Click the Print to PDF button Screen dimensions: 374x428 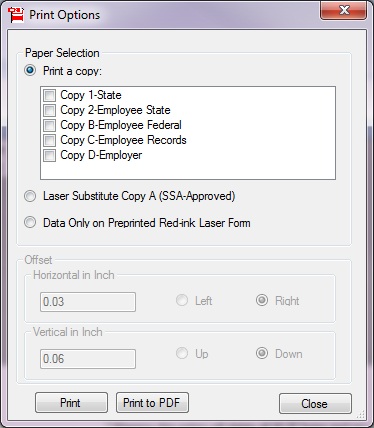pyautogui.click(x=152, y=403)
